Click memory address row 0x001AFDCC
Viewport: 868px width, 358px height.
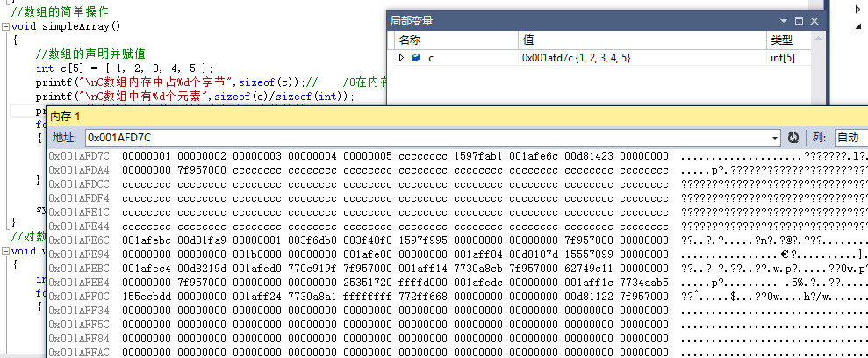(79, 183)
